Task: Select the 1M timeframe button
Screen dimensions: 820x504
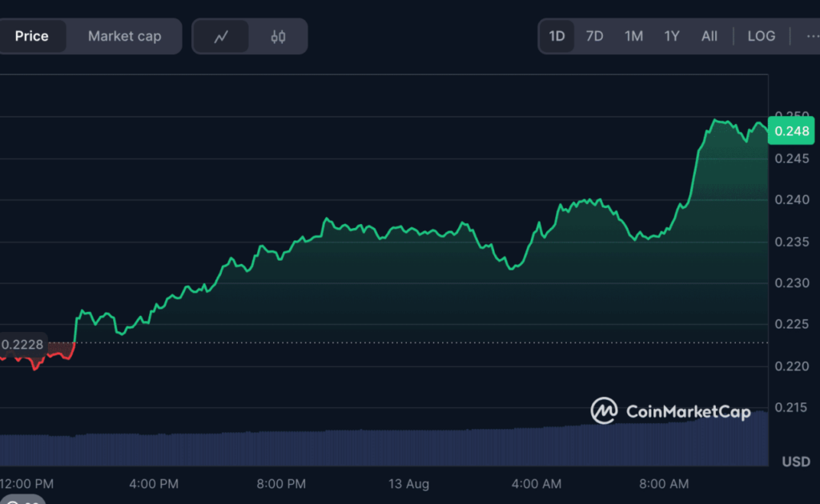Action: click(x=633, y=35)
